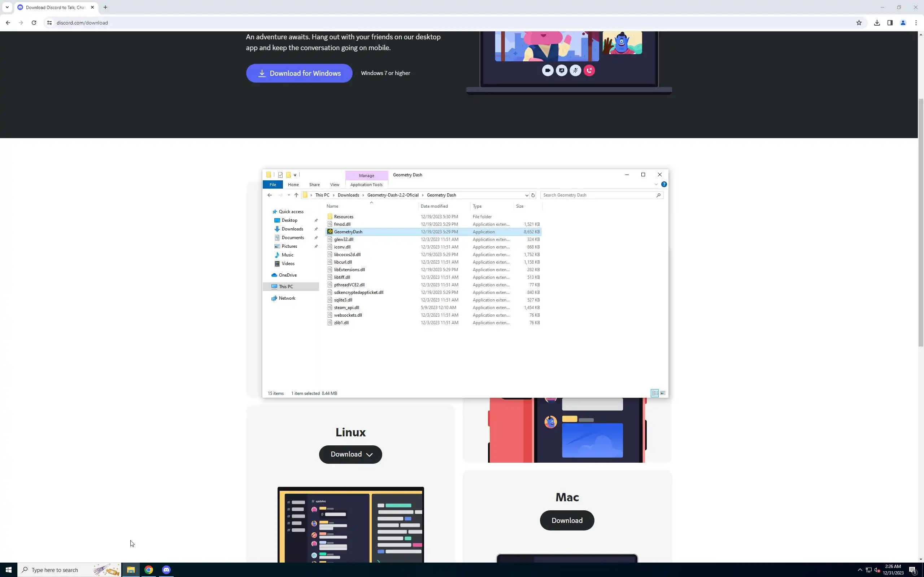This screenshot has height=577, width=924.
Task: Switch to details view toggle
Action: 654,393
